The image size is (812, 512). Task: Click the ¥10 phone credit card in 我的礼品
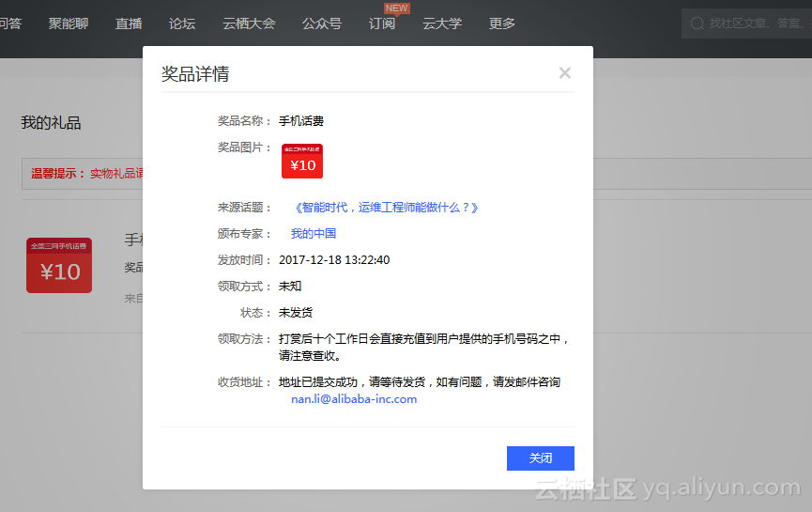point(59,265)
